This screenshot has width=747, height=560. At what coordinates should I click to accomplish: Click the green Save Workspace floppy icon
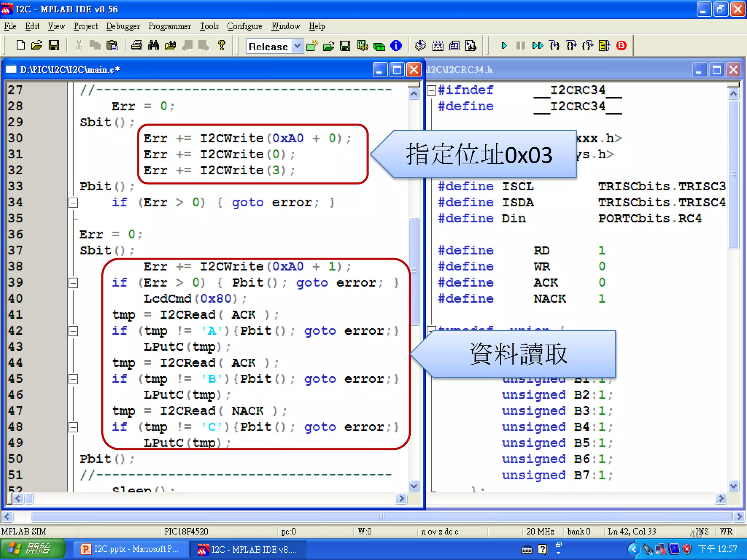(345, 46)
